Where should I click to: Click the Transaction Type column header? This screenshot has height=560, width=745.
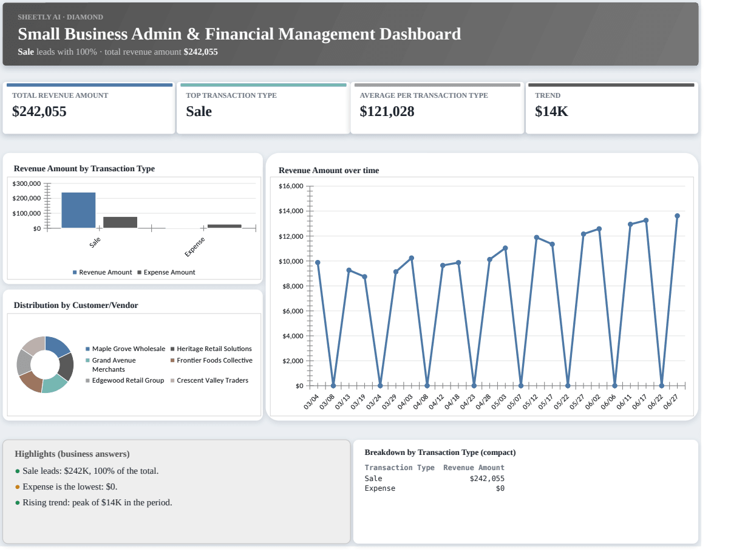(x=400, y=468)
